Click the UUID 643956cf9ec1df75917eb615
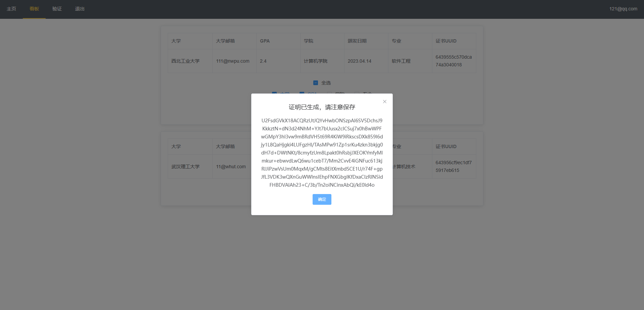This screenshot has height=310, width=644. pos(454,167)
